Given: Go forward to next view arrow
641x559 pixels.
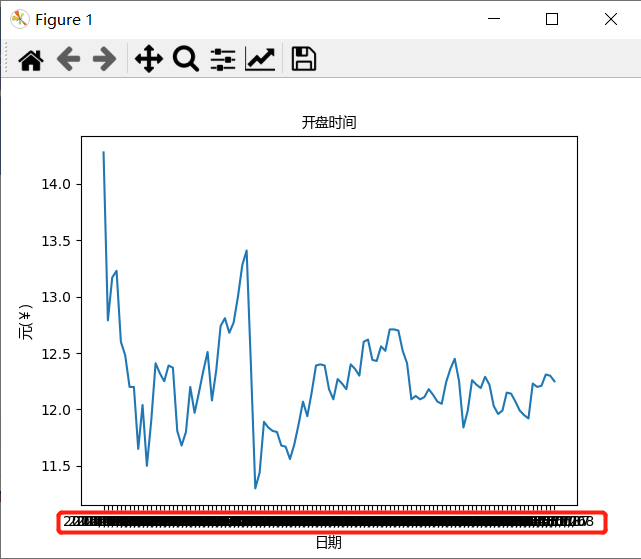Looking at the screenshot, I should click(x=105, y=59).
